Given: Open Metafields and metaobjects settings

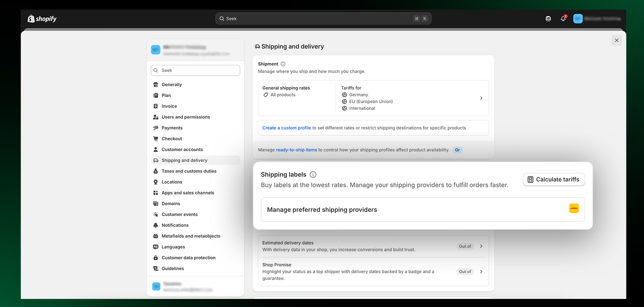Looking at the screenshot, I should point(195,236).
